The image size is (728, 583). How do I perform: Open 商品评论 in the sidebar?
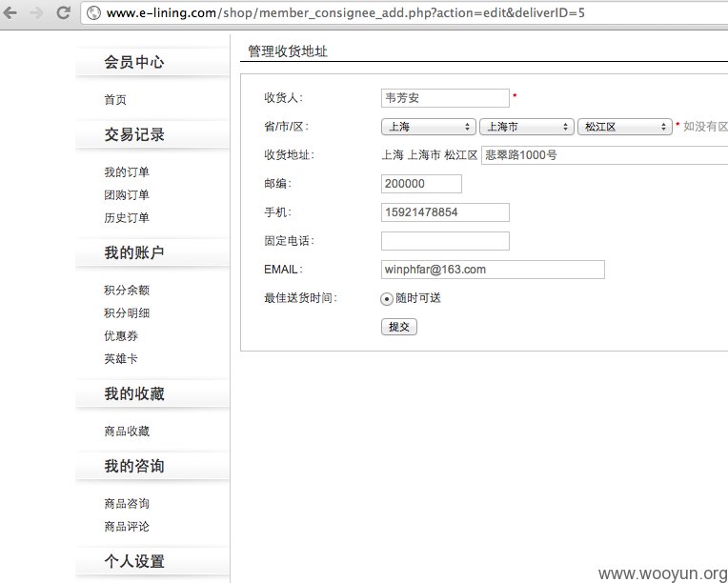pos(127,527)
